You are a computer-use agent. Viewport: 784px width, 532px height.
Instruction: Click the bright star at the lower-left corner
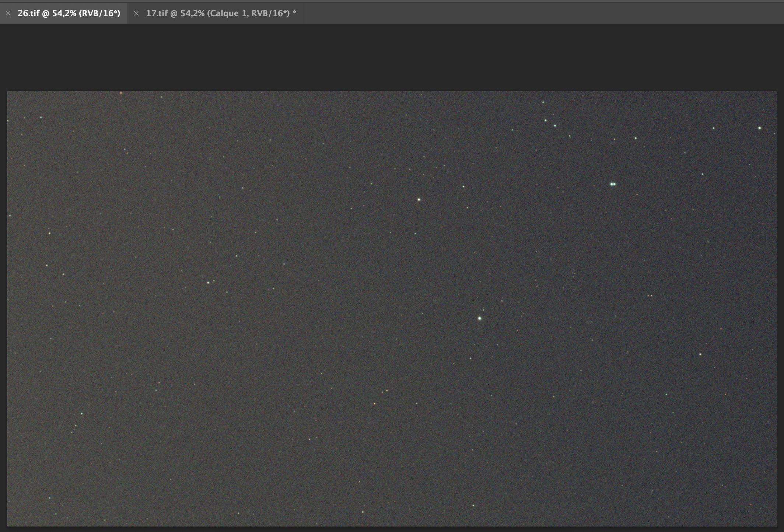(x=49, y=498)
